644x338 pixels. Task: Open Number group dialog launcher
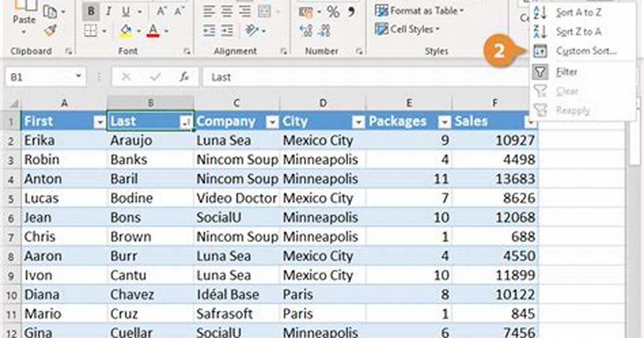point(359,51)
